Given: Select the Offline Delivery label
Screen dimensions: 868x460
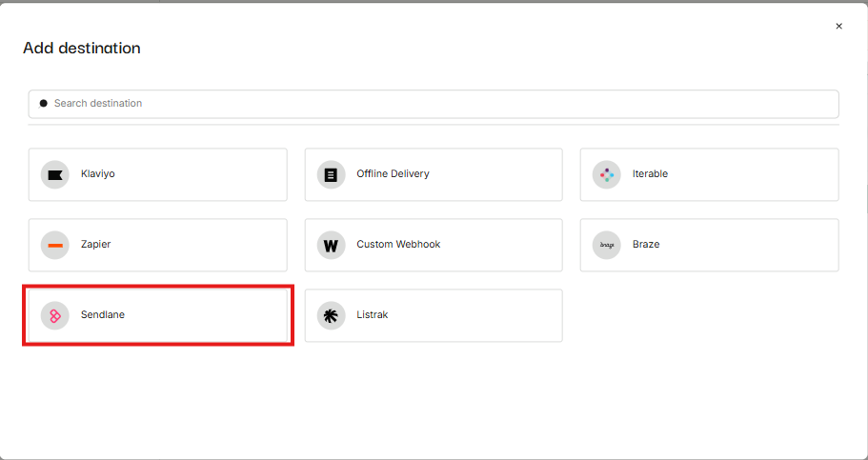Looking at the screenshot, I should click(393, 174).
